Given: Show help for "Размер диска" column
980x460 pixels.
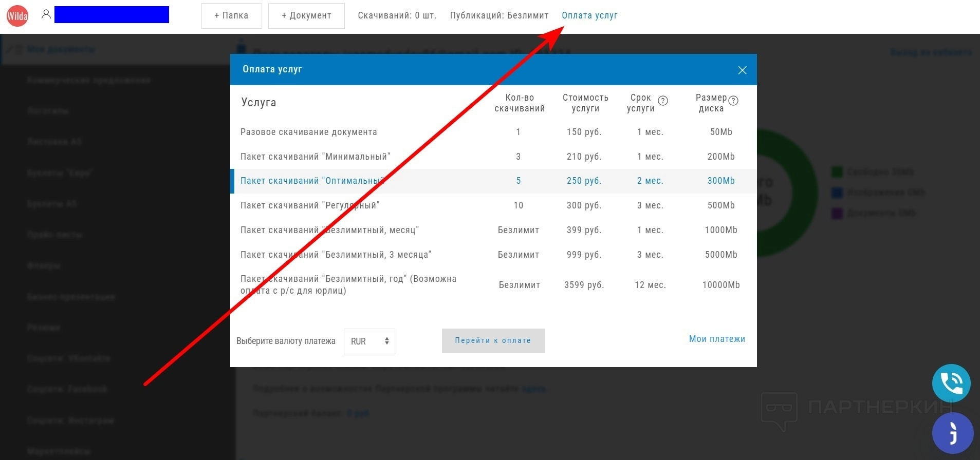Looking at the screenshot, I should (733, 101).
